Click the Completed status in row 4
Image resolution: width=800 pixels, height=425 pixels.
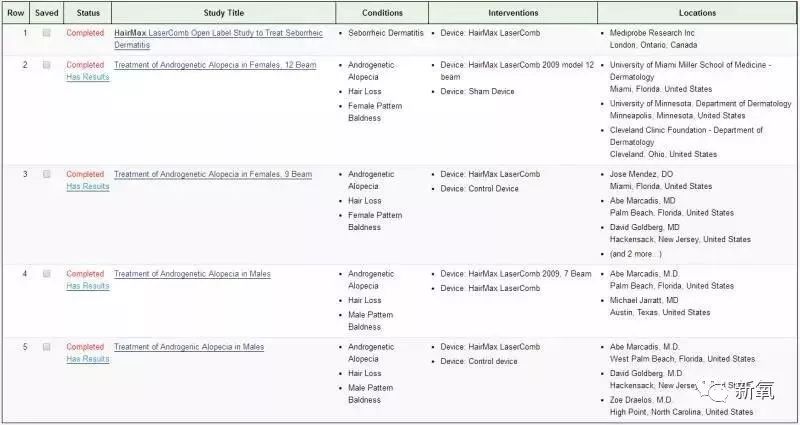[85, 273]
